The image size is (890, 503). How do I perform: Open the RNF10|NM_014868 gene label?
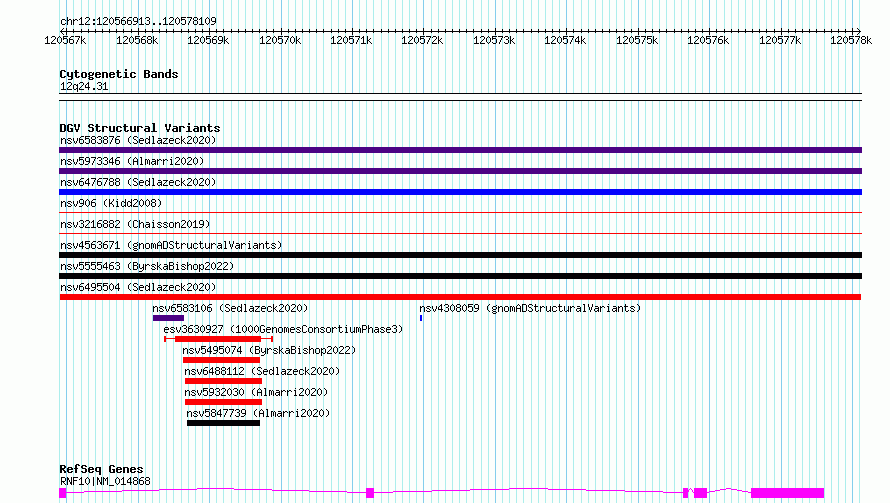(105, 481)
